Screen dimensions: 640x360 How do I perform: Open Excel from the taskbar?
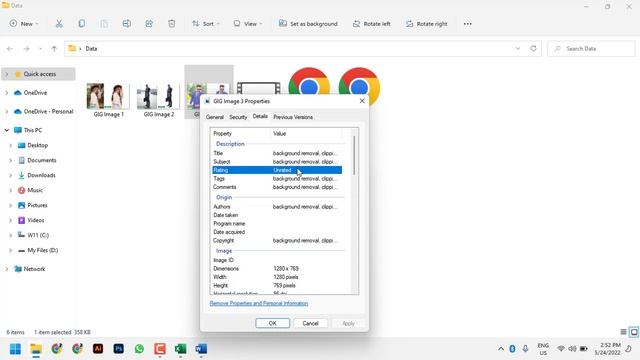[x=180, y=349]
